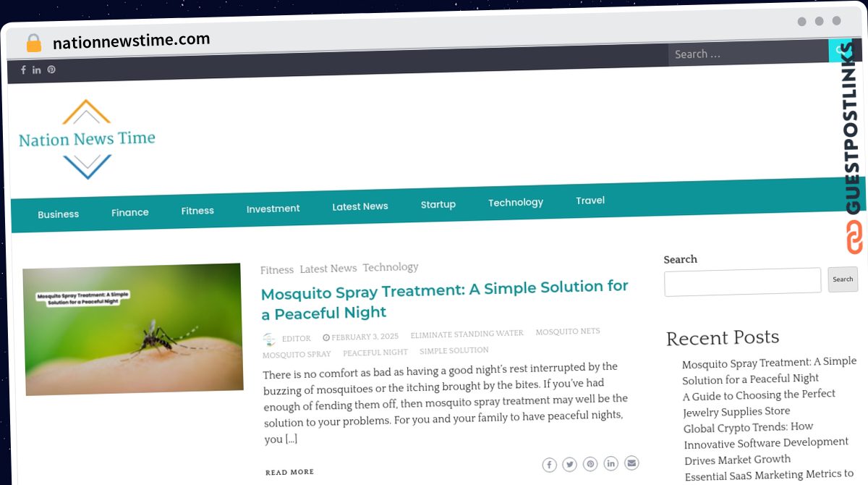Go to the Travel menu item
The height and width of the screenshot is (485, 868).
(590, 201)
